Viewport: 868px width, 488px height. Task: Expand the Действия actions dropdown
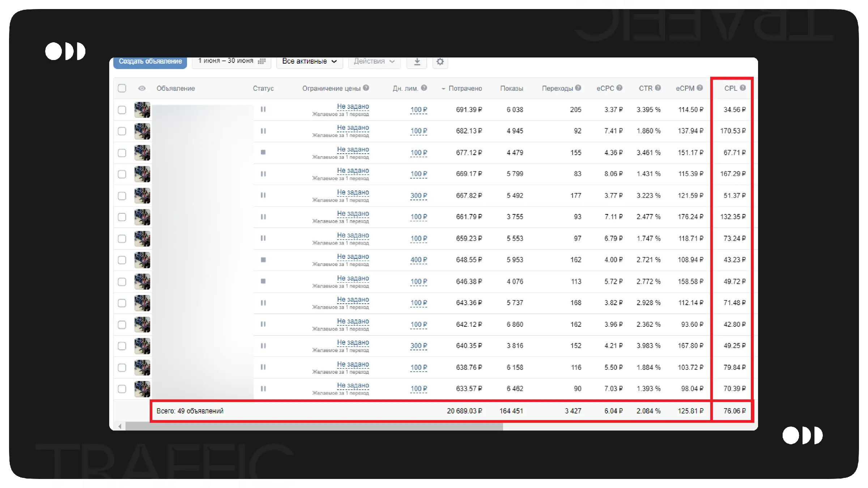(374, 61)
